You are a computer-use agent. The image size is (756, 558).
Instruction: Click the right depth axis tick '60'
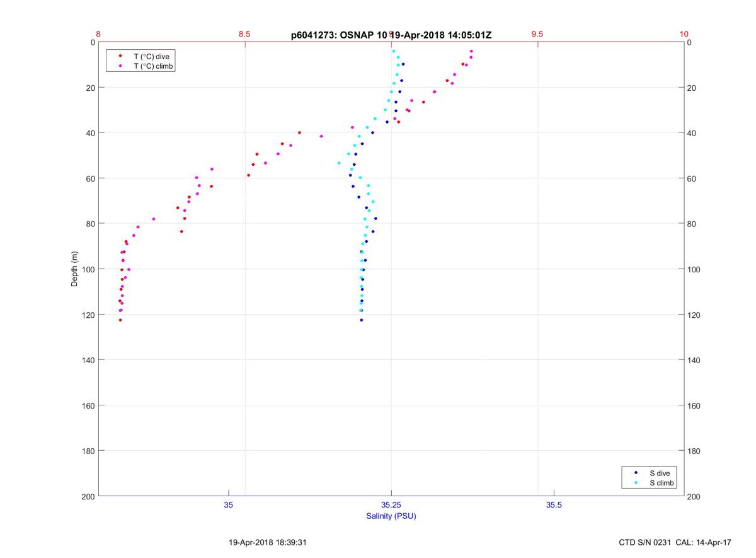pyautogui.click(x=691, y=178)
